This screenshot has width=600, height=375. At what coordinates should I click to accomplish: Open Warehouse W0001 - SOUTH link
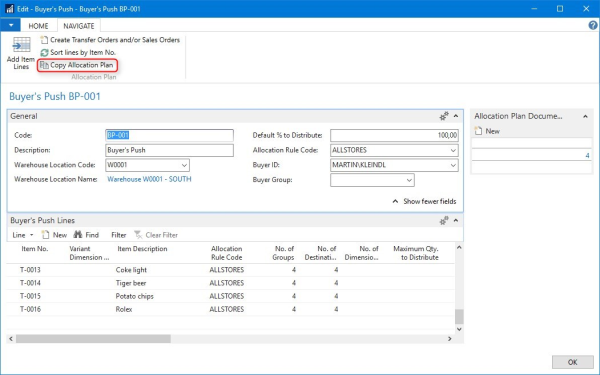(x=149, y=179)
